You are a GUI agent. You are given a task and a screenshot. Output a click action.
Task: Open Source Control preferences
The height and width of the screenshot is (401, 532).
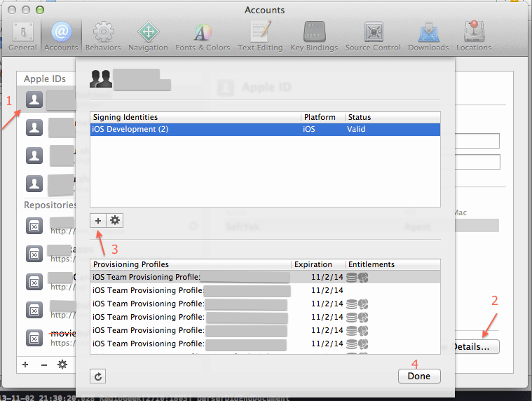pyautogui.click(x=373, y=36)
